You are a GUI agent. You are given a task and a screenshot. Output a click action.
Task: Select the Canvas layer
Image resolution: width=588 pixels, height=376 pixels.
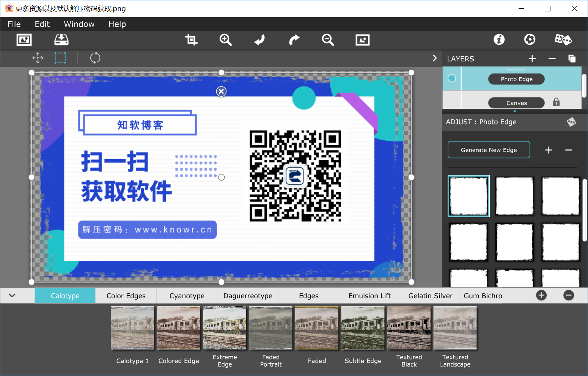pyautogui.click(x=516, y=103)
